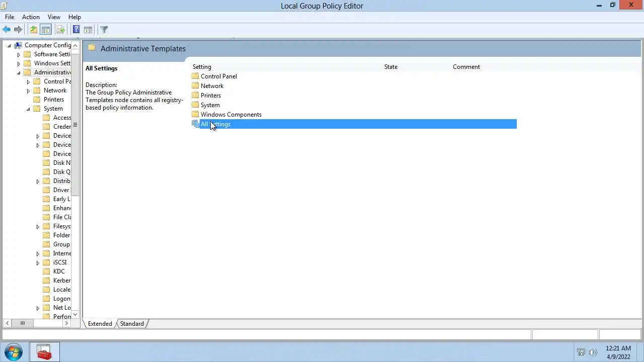Click the app icon in title bar

(4, 6)
